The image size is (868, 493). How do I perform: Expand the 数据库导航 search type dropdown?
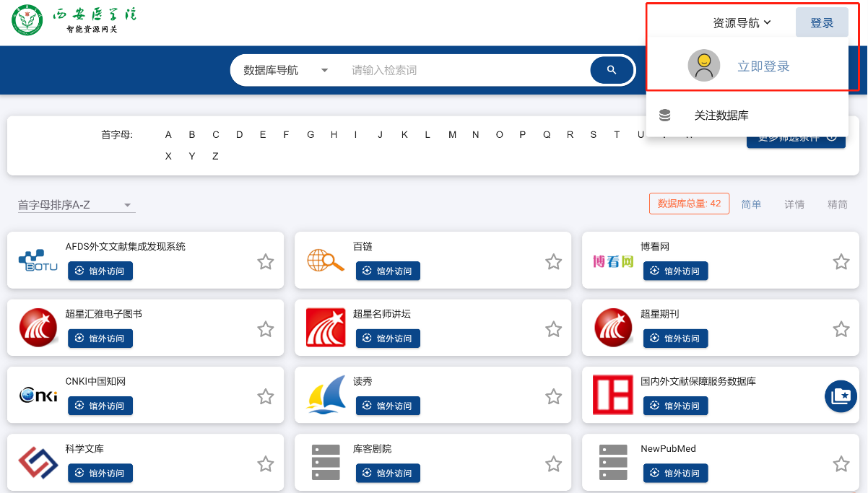pos(286,70)
